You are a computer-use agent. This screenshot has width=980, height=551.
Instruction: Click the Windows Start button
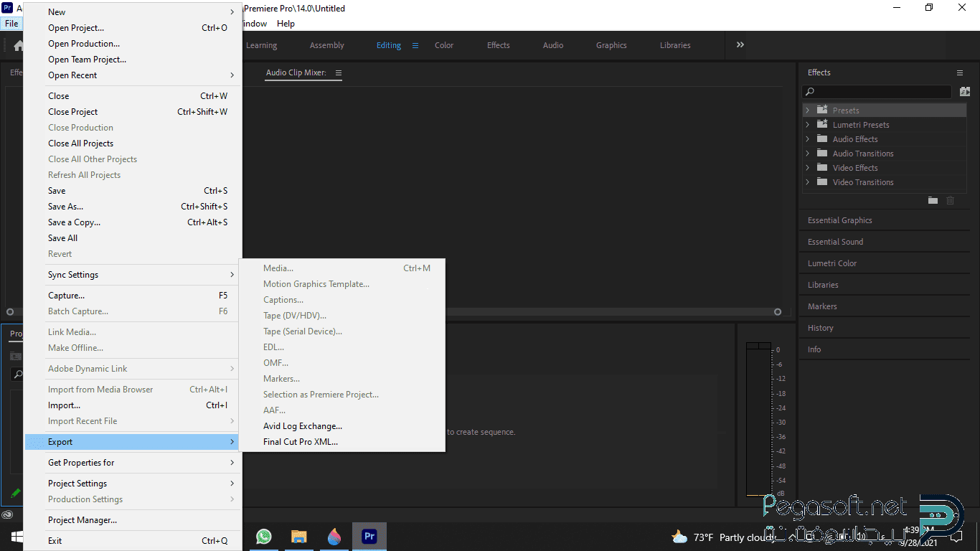coord(16,537)
